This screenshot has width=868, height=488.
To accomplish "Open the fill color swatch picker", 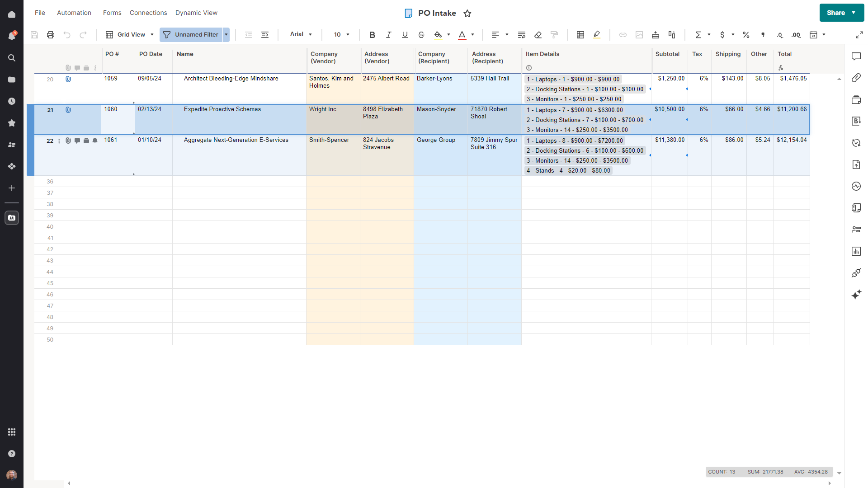I will tap(449, 34).
